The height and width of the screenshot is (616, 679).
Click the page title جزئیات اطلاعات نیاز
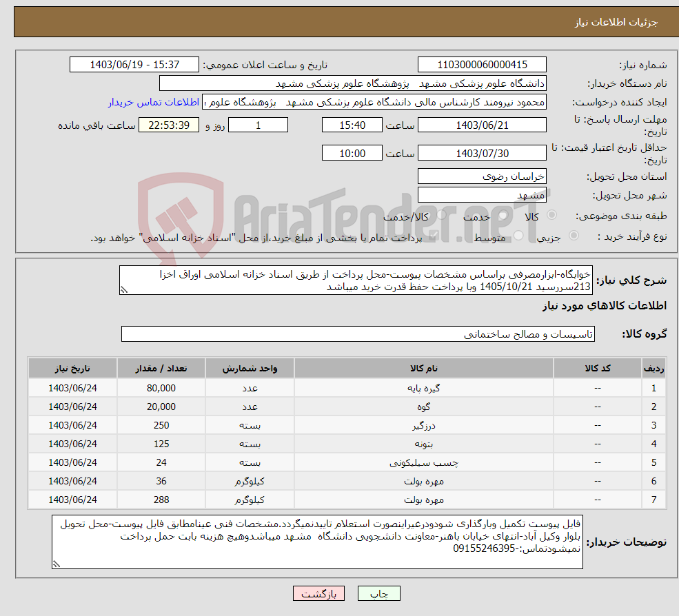pyautogui.click(x=616, y=21)
